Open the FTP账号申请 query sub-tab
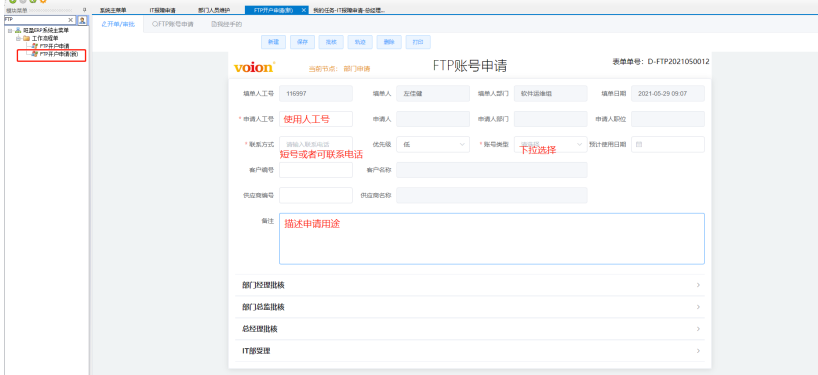818x375 pixels. pos(173,24)
